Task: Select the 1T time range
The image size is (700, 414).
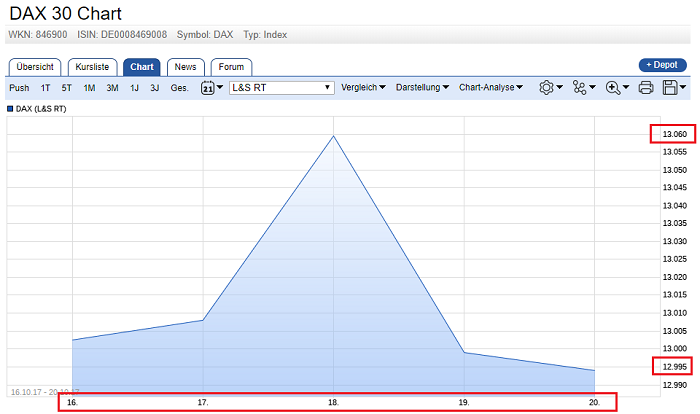Action: tap(46, 88)
